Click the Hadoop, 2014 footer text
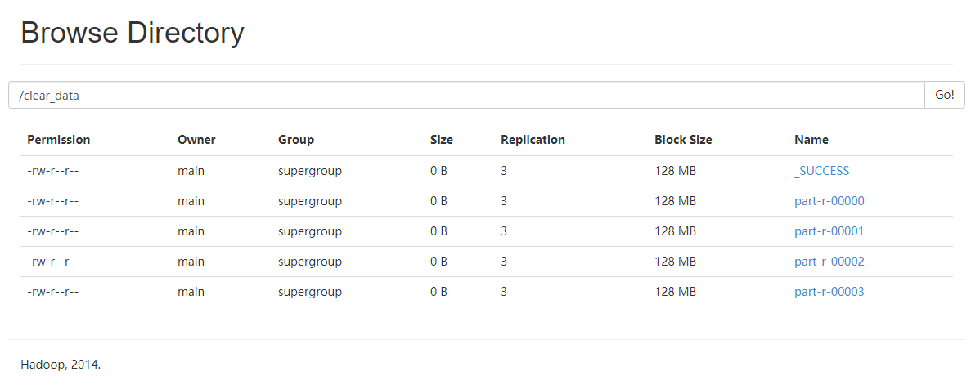The image size is (980, 390). click(61, 365)
